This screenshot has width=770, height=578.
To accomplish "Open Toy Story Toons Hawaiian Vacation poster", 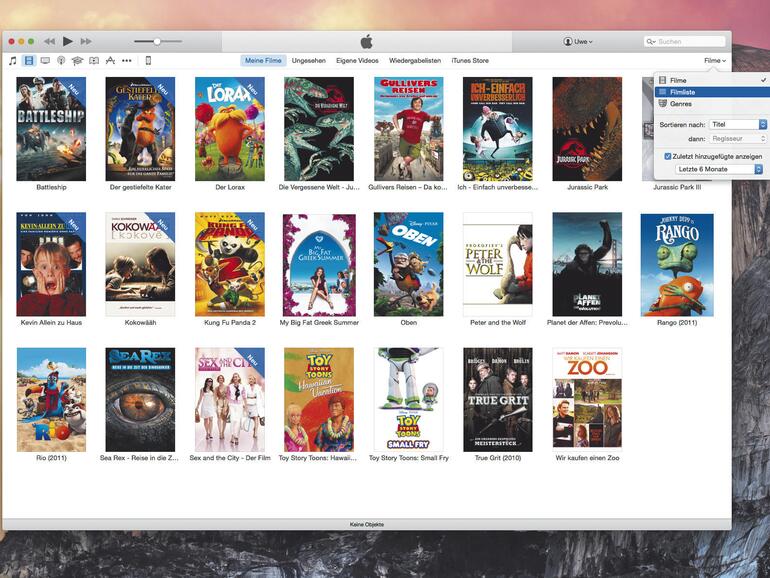I will (x=319, y=400).
